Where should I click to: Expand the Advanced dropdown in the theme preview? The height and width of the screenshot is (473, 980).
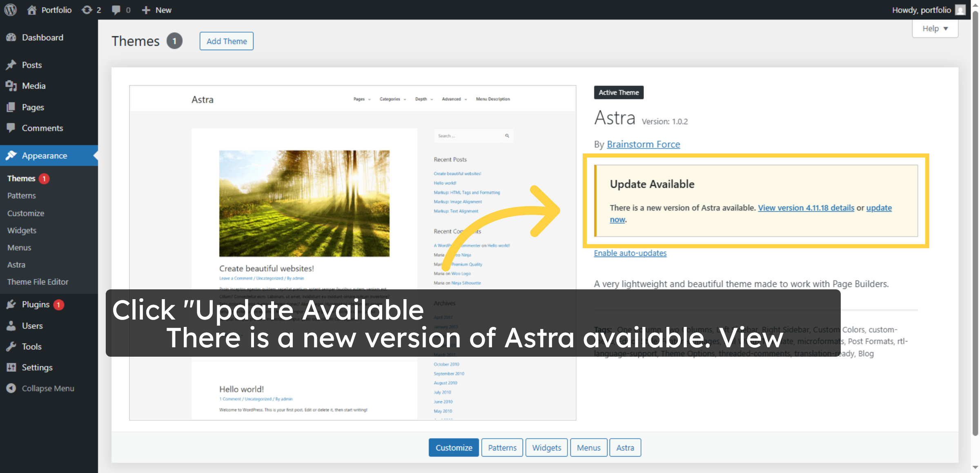click(454, 99)
